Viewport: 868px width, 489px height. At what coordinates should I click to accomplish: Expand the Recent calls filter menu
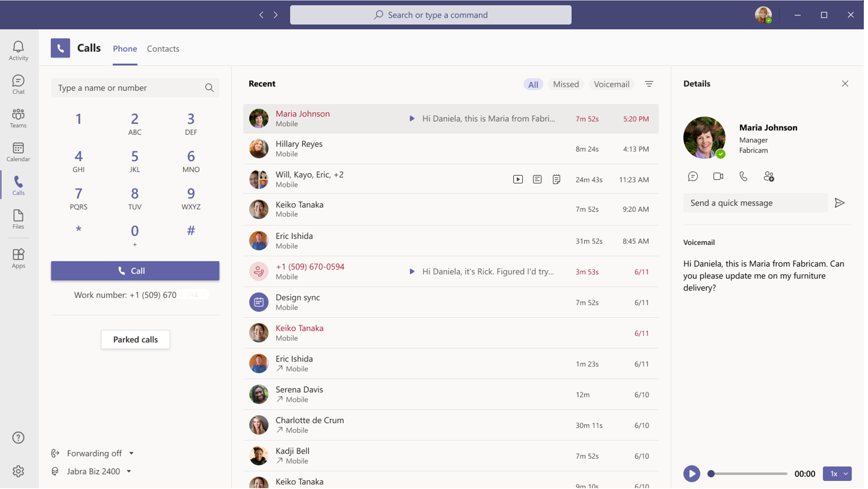648,84
